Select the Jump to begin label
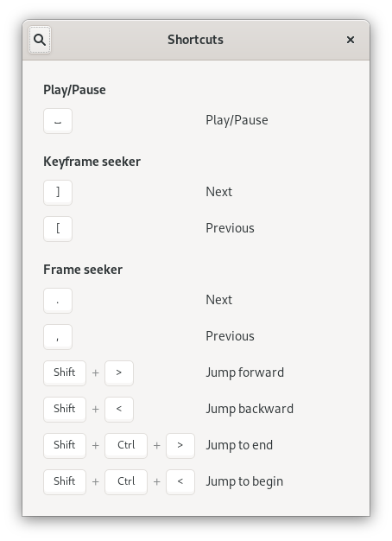The width and height of the screenshot is (392, 541). coord(244,481)
